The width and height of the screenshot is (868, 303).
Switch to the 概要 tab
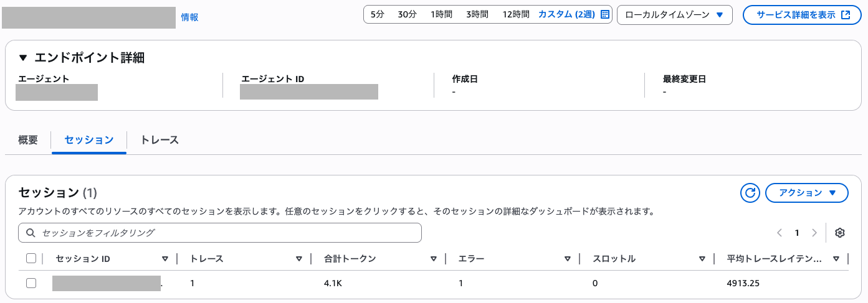[28, 140]
